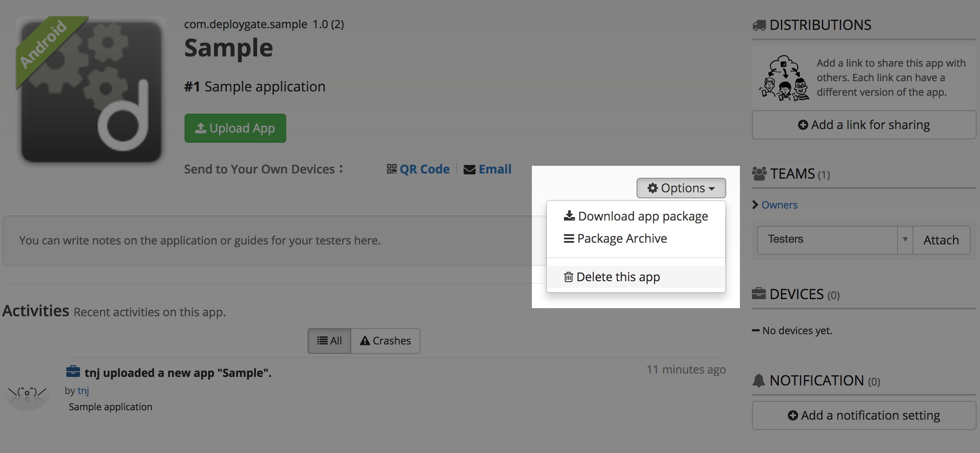Open the Options dropdown
Screen dimensions: 980x453
point(681,188)
